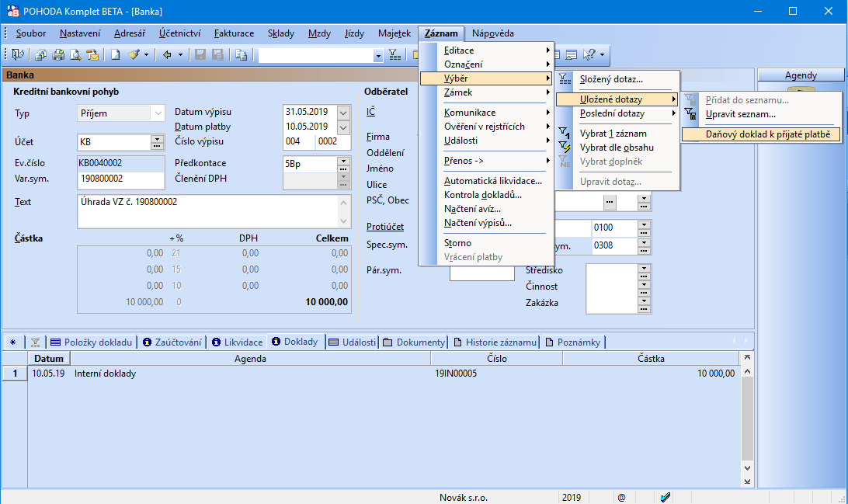Expand the toolbar search combo box
Screen dimensions: 848x504
378,55
